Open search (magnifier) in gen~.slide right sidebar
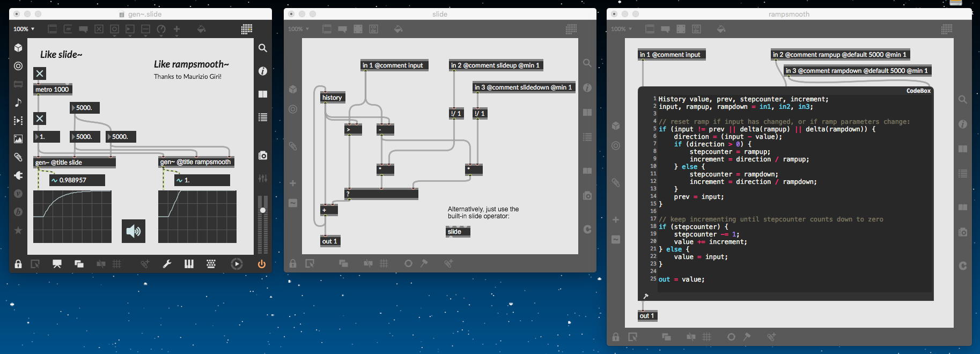 point(263,48)
